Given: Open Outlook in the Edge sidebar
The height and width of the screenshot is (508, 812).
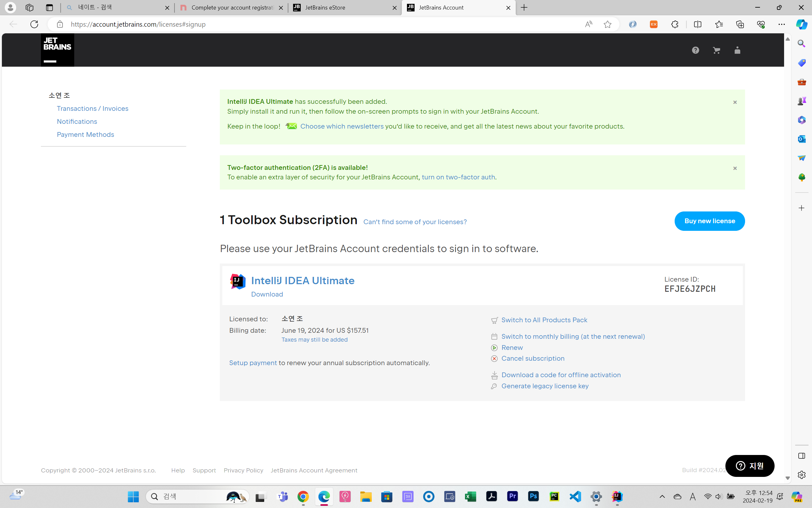Looking at the screenshot, I should 802,139.
